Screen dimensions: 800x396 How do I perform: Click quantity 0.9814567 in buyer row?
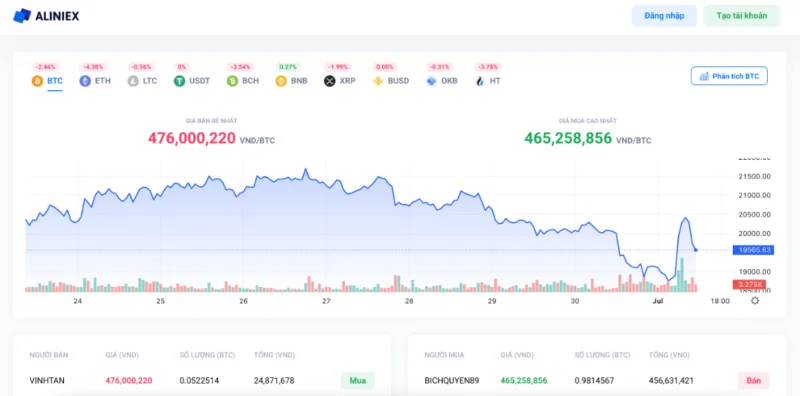point(594,381)
